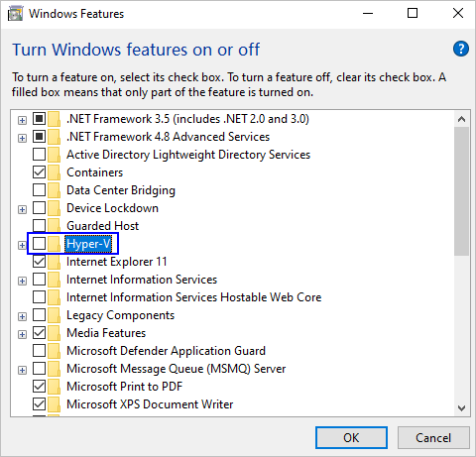Click the Guarded Host folder icon
This screenshot has height=457, width=476.
coord(54,226)
